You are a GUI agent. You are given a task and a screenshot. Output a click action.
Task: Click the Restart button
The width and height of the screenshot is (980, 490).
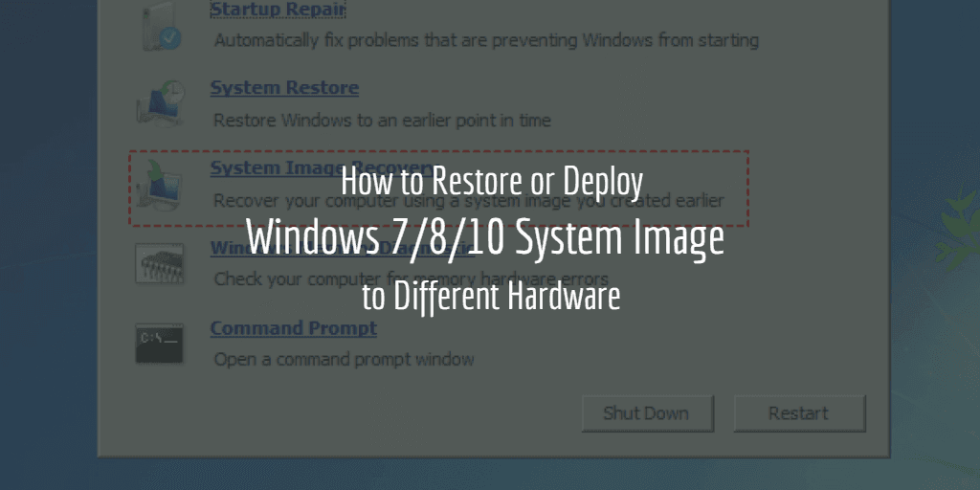(799, 413)
